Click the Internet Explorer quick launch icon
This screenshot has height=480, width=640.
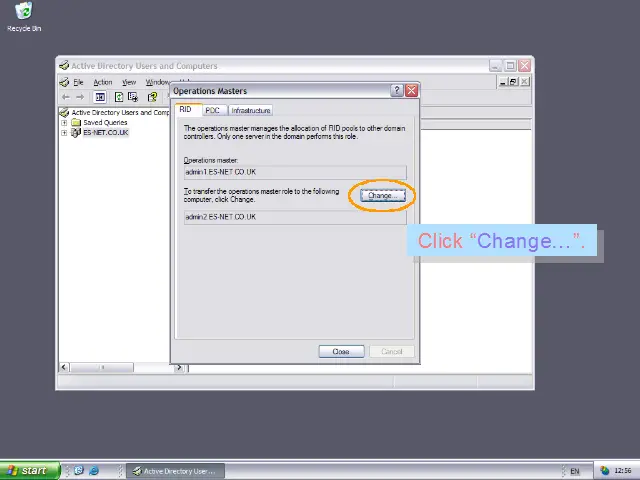[x=93, y=471]
